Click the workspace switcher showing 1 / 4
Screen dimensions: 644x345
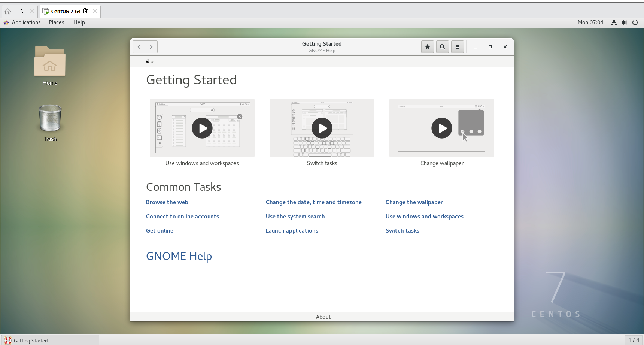tap(634, 340)
